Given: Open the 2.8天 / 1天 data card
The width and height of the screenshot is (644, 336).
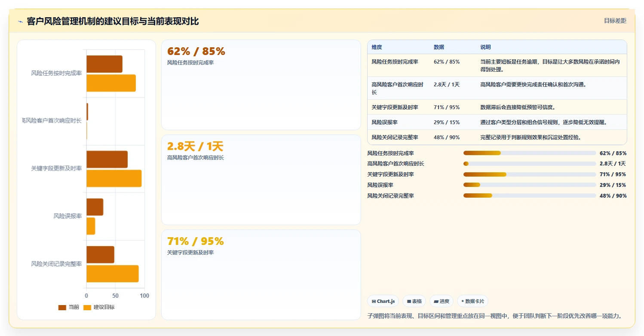Looking at the screenshot, I should coord(261,180).
